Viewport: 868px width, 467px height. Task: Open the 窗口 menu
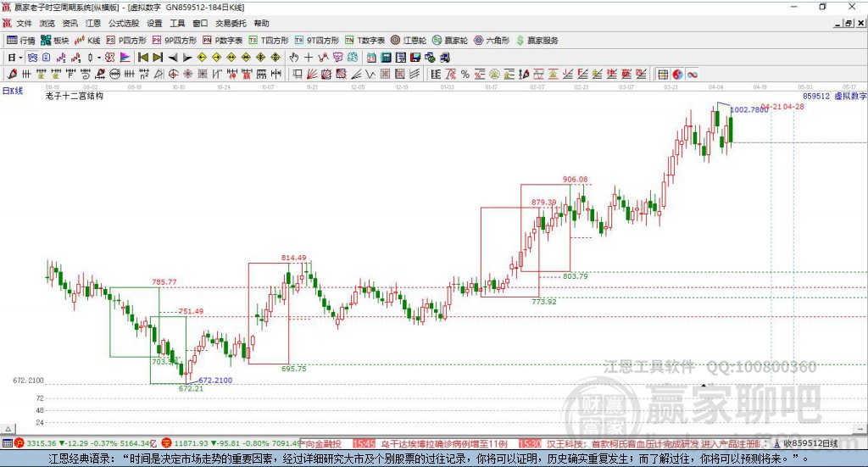coord(200,23)
